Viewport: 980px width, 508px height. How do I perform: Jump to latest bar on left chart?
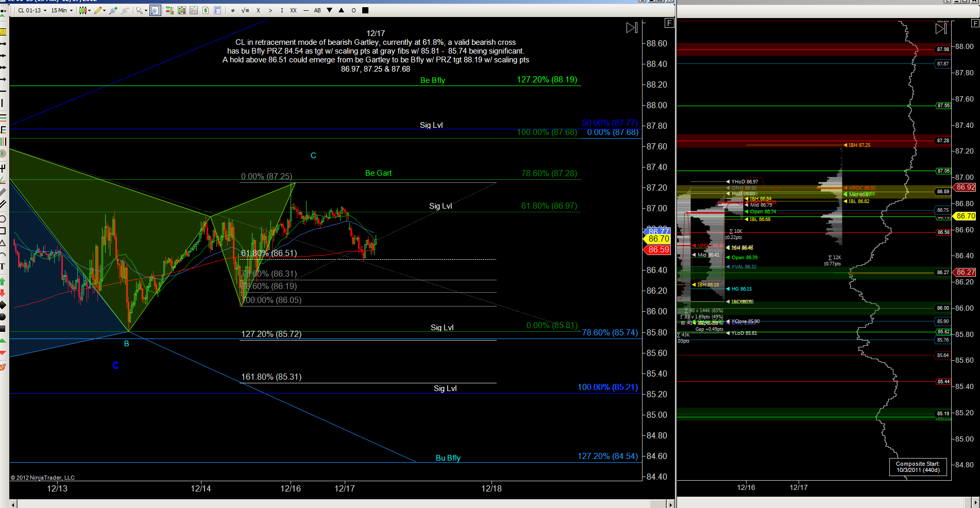[x=632, y=28]
